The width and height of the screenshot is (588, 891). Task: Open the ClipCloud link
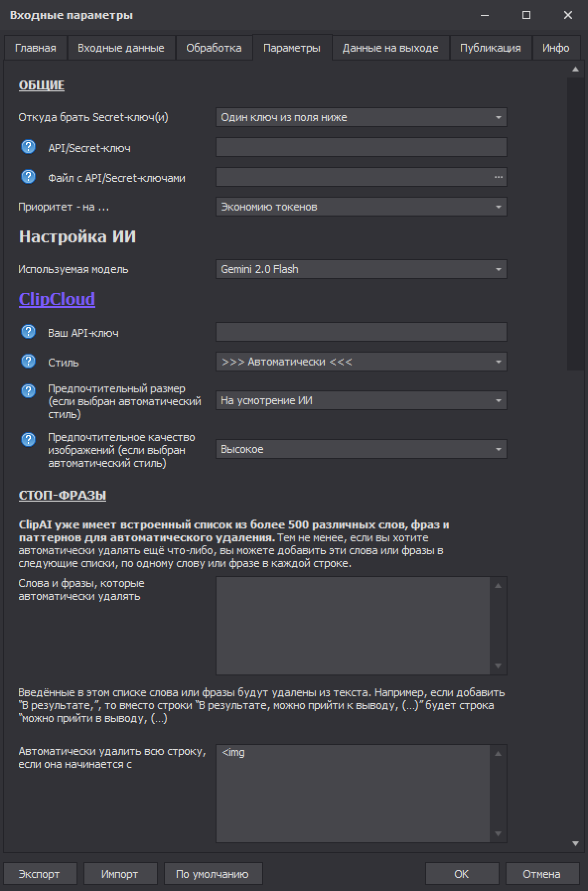(x=57, y=299)
